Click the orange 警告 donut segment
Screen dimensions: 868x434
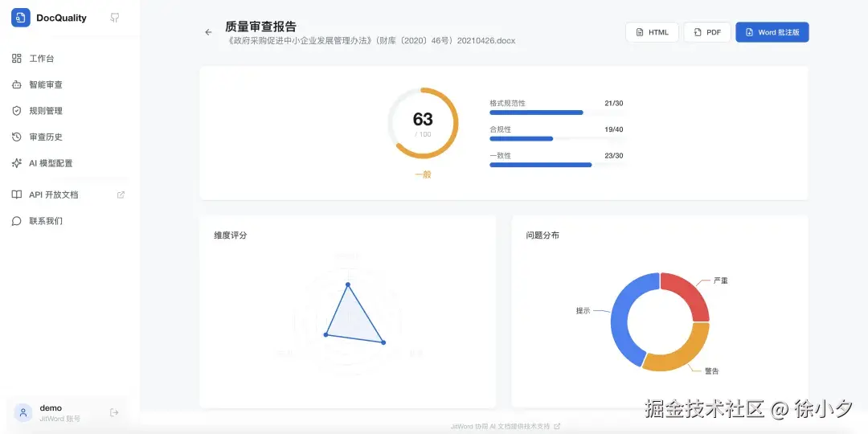pos(681,353)
